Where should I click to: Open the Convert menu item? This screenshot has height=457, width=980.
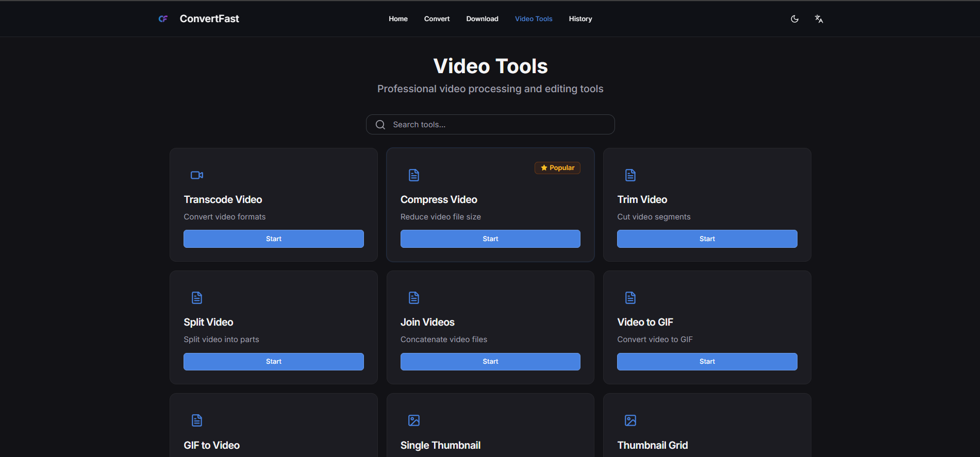click(x=437, y=19)
